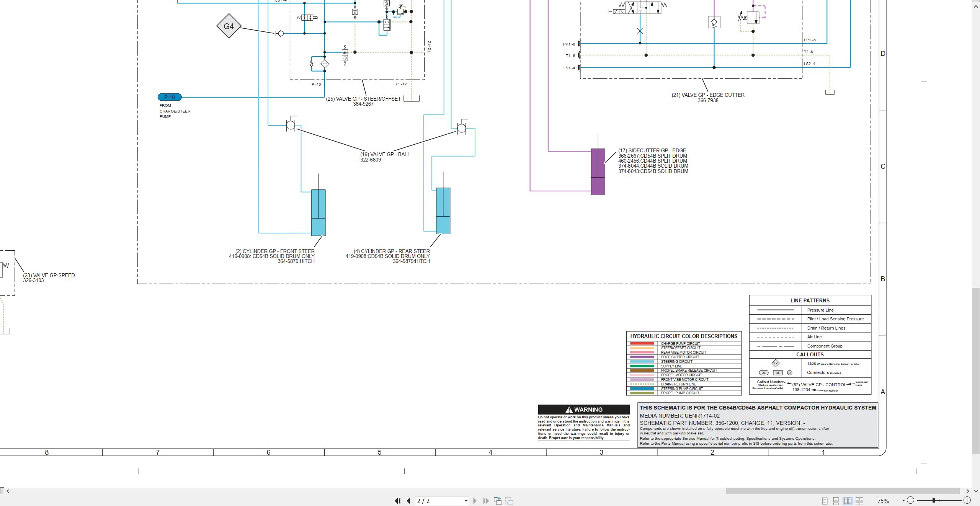Click "EDGE CUTTER CIRCUIT" legend row
Image resolution: width=980 pixels, height=506 pixels.
[x=684, y=357]
